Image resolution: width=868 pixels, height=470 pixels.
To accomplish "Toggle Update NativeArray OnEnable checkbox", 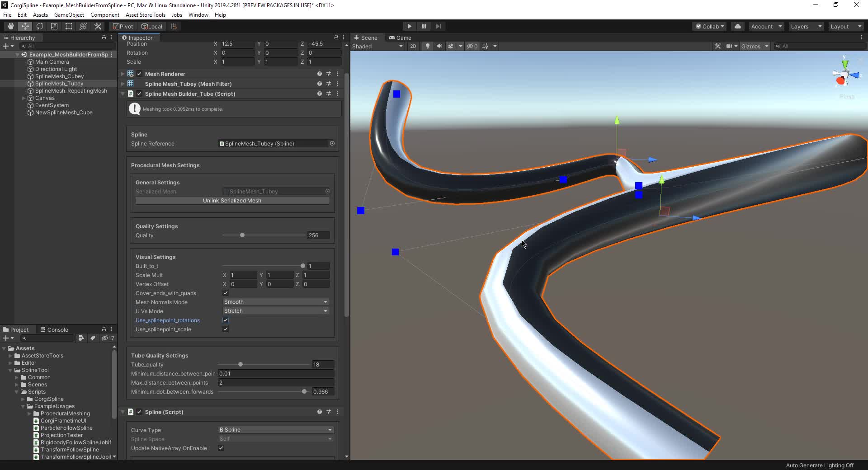I will pos(221,448).
